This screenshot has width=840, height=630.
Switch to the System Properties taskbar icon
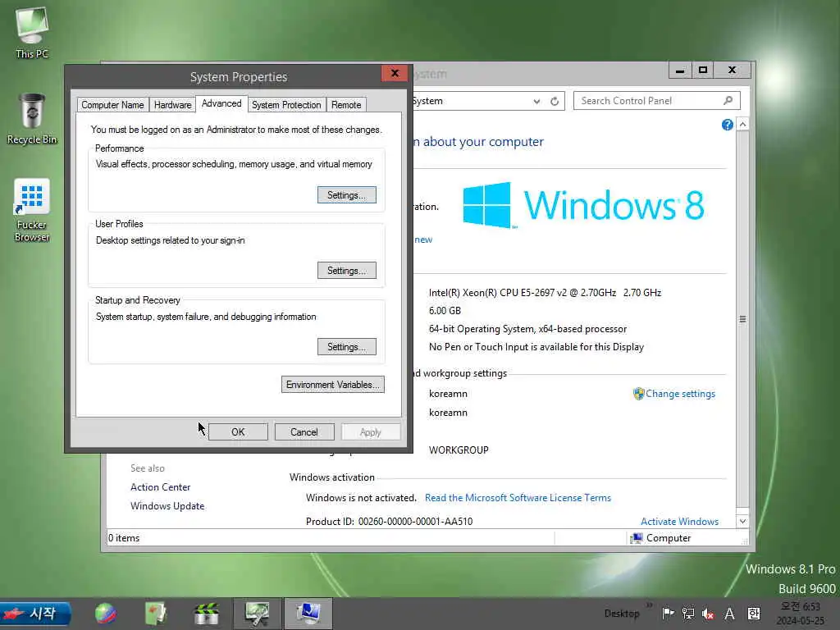[x=308, y=614]
